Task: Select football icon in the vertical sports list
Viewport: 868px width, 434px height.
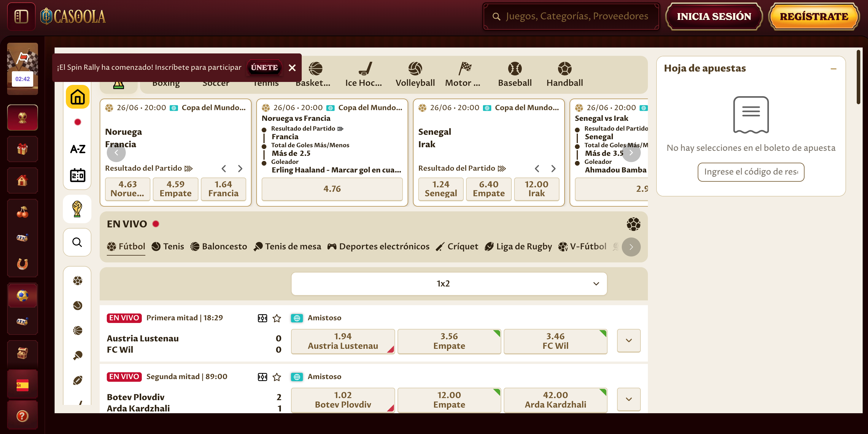Action: tap(77, 281)
